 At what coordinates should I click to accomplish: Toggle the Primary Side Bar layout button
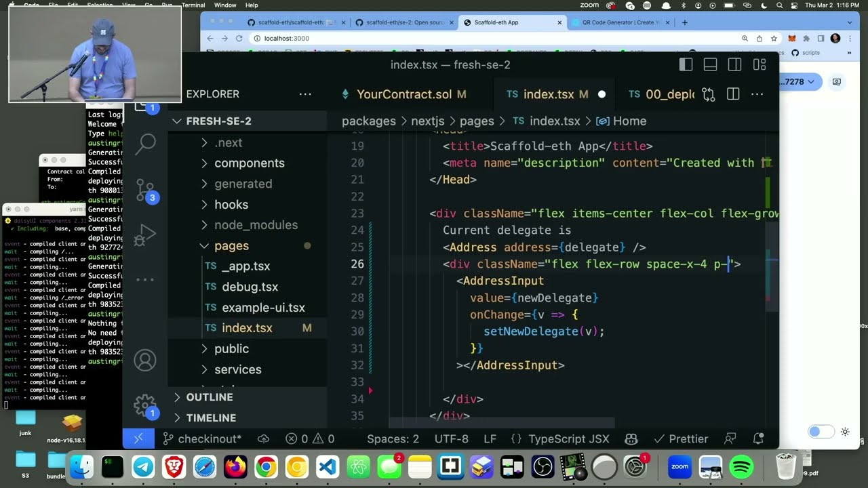686,64
